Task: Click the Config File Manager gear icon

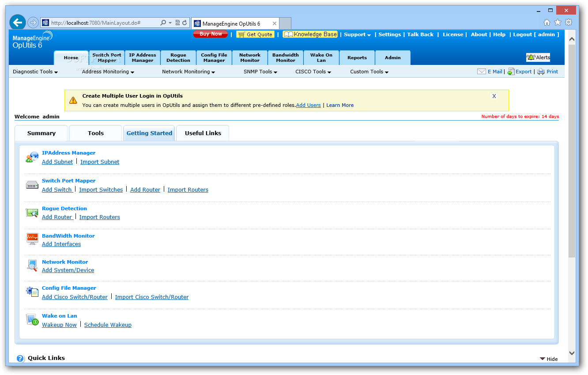Action: (x=32, y=292)
